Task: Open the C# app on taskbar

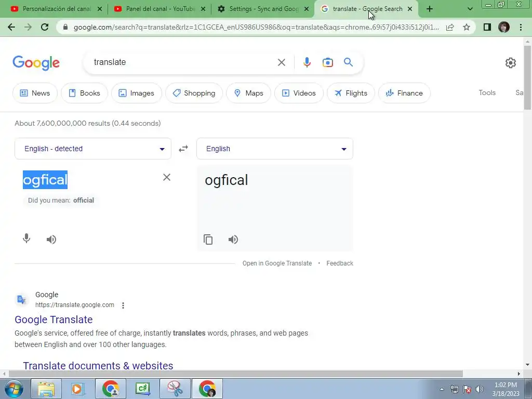Action: [x=143, y=389]
